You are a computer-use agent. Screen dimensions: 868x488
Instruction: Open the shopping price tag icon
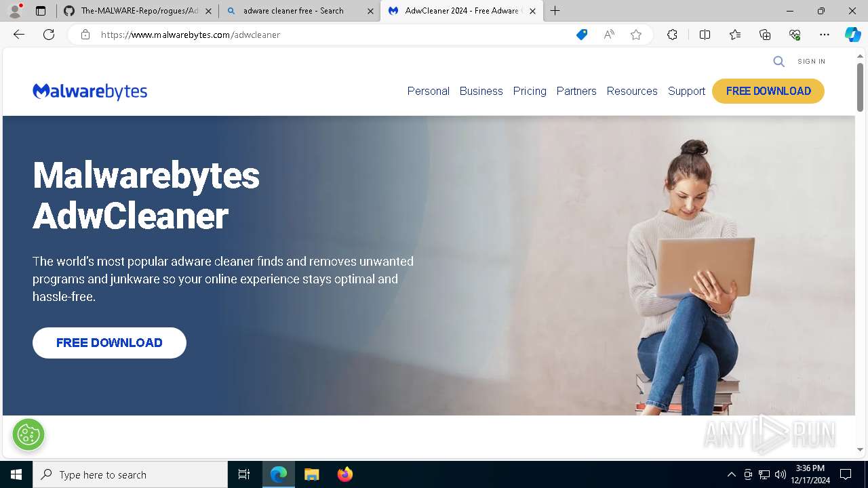click(582, 35)
